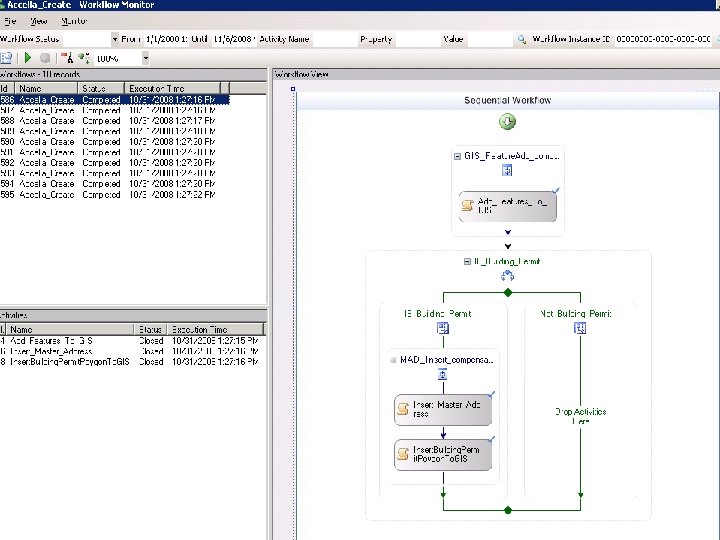Screen dimensions: 720x540
Task: Click the IfElse icon under If_Building_Permit
Action: [507, 277]
